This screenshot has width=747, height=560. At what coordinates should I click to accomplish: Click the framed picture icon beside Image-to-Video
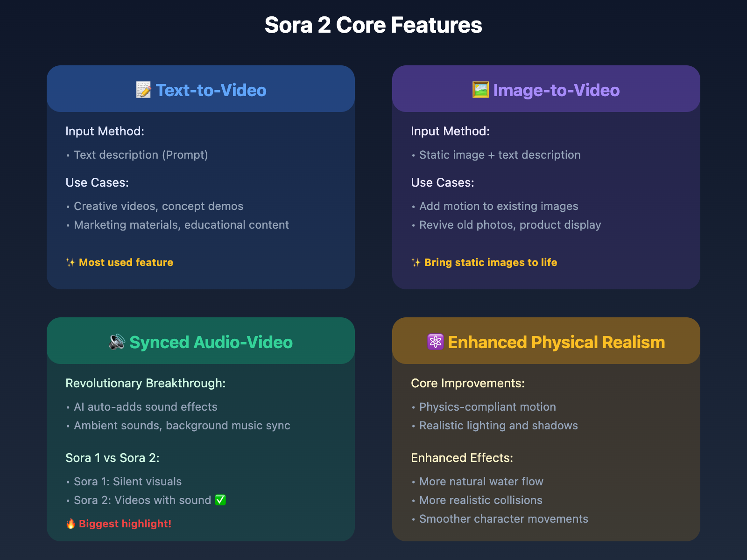pyautogui.click(x=480, y=90)
